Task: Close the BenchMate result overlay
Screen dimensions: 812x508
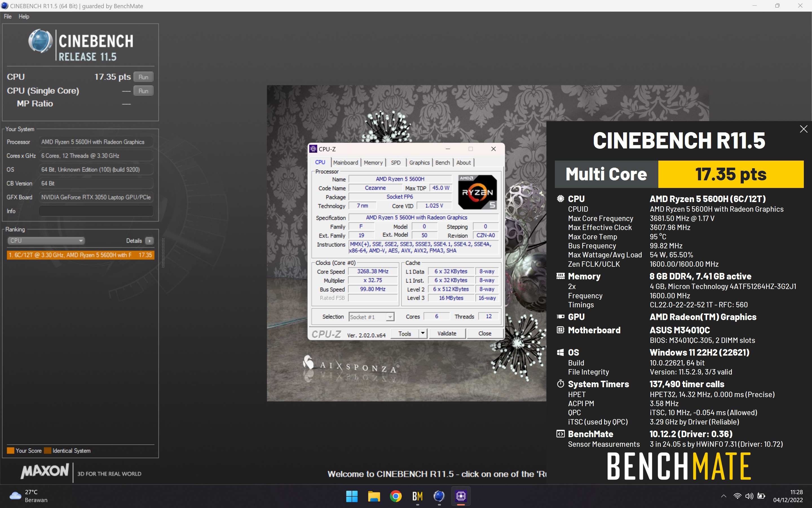Action: pyautogui.click(x=803, y=129)
